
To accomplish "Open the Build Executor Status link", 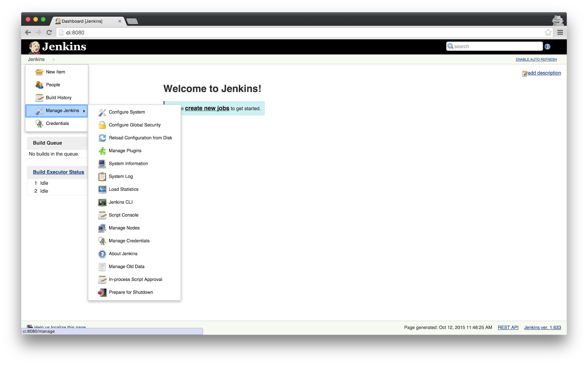I will point(58,172).
